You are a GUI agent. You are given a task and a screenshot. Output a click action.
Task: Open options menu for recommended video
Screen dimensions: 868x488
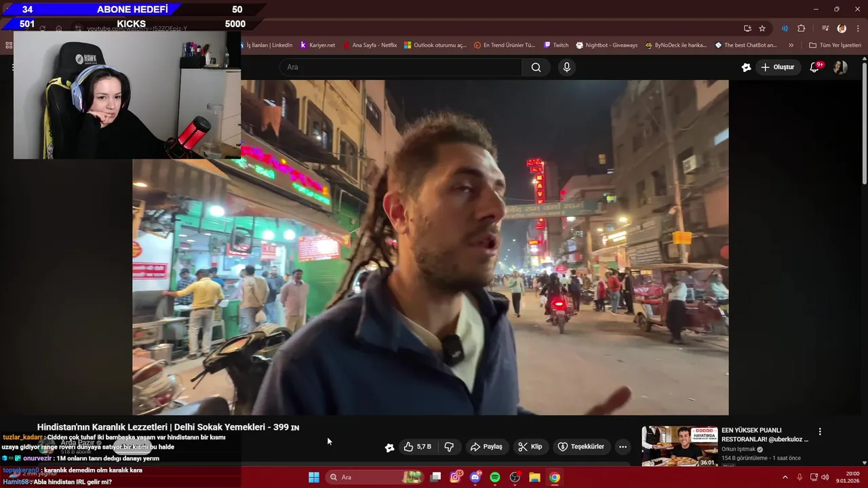coord(820,432)
